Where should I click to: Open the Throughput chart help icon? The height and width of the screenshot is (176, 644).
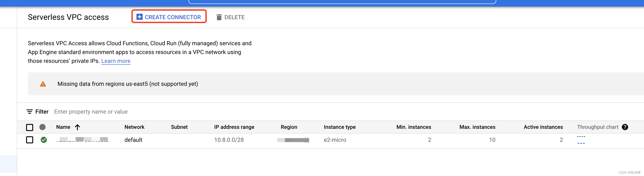pyautogui.click(x=625, y=127)
